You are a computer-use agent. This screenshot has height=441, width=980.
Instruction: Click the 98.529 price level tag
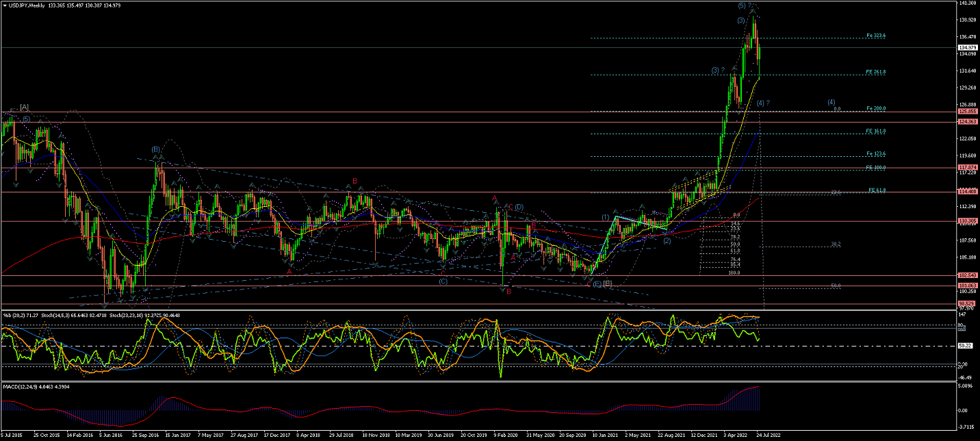coord(966,303)
